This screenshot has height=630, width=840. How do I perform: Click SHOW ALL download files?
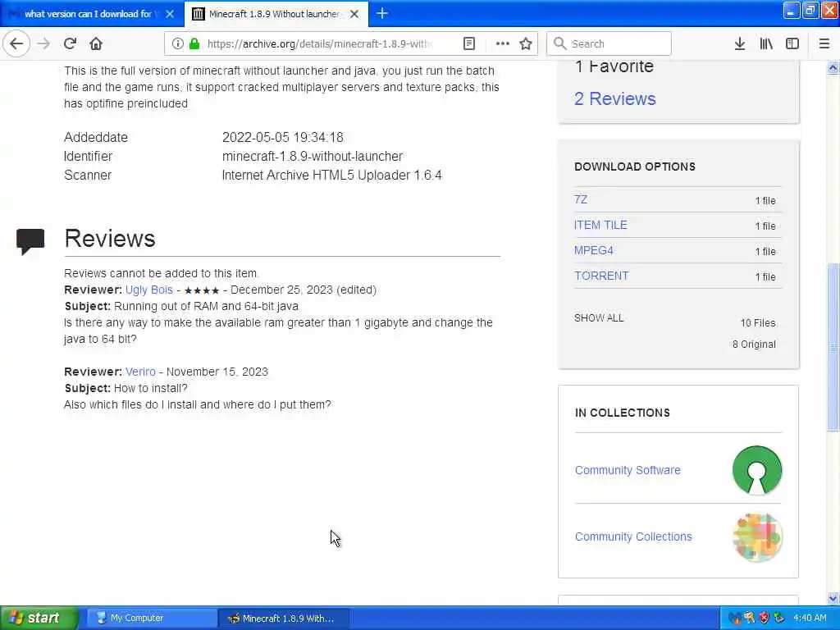[x=599, y=317]
